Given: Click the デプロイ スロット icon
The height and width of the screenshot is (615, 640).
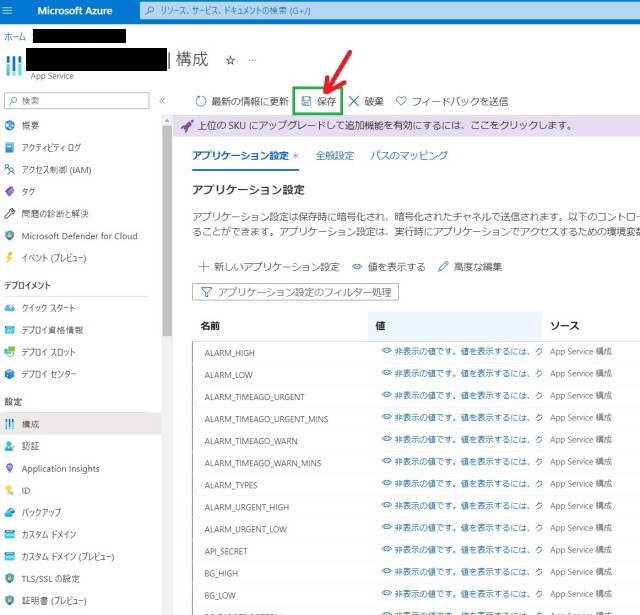Looking at the screenshot, I should click(x=9, y=352).
